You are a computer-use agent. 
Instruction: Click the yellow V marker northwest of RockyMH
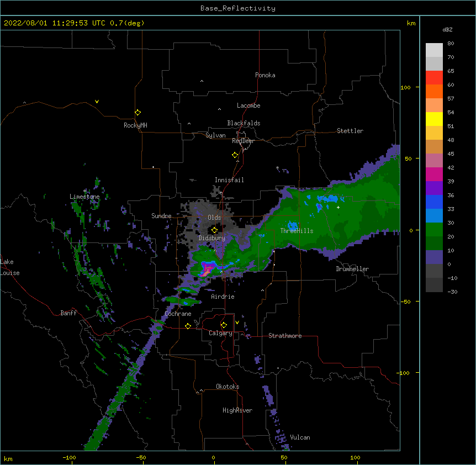click(x=97, y=102)
